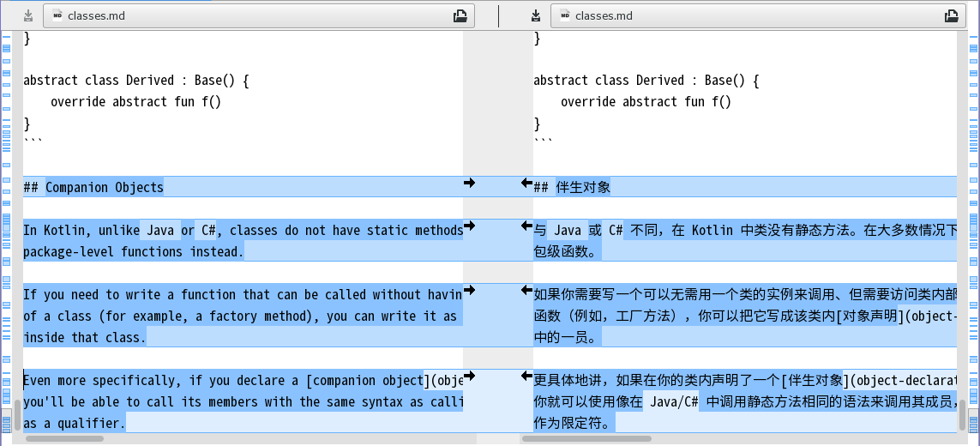Click left pane 'abstract class Derived : Base() {'
The height and width of the screenshot is (446, 980).
(136, 80)
